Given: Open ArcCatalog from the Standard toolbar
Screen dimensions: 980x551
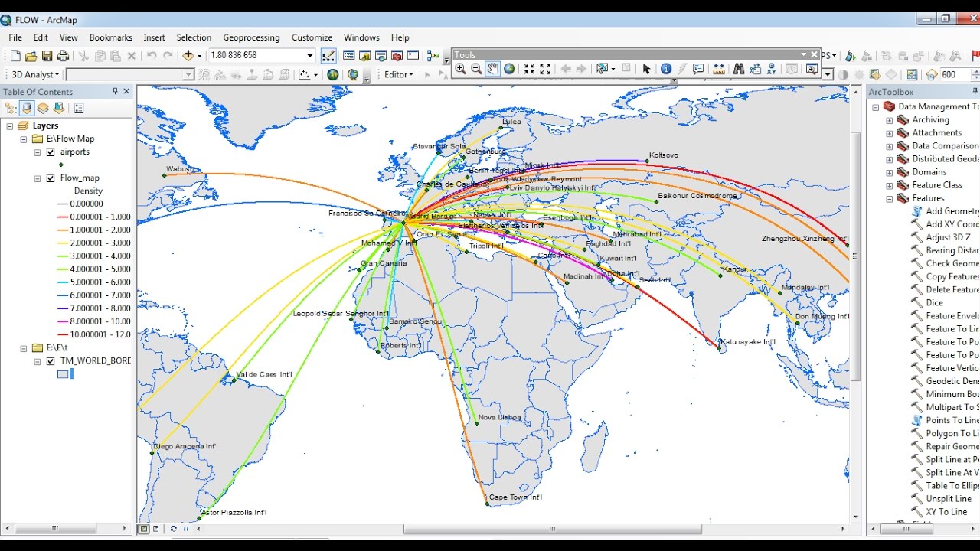Looking at the screenshot, I should (366, 54).
